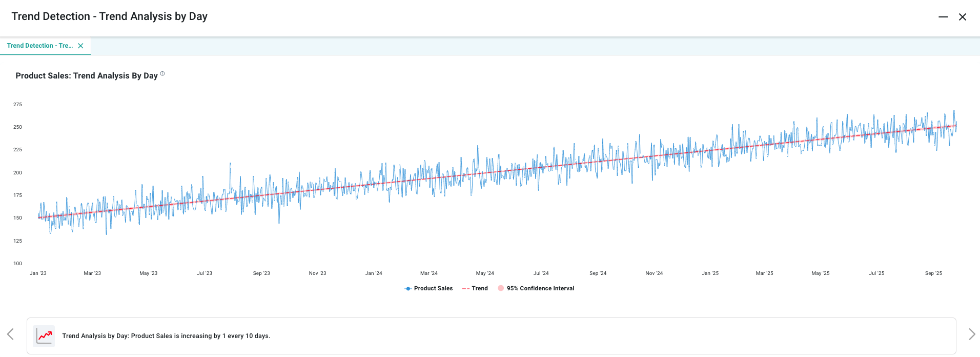Click the 200 value on the y-axis
980x357 pixels.
[17, 173]
